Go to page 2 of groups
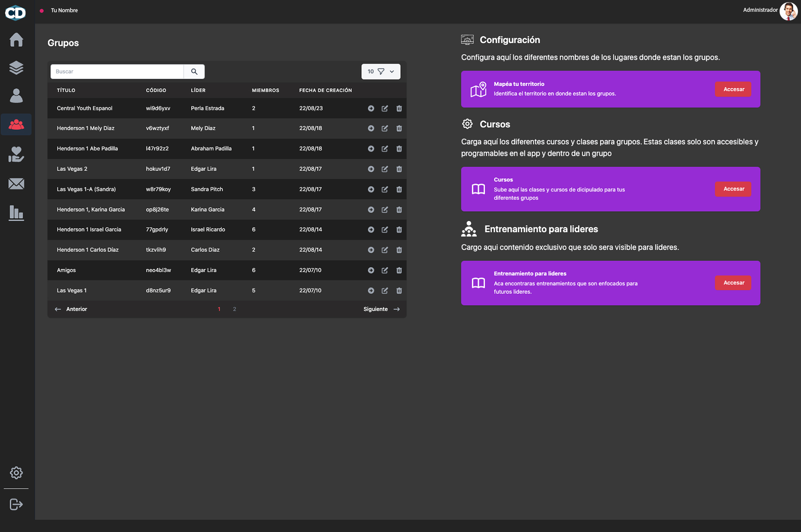 (234, 309)
